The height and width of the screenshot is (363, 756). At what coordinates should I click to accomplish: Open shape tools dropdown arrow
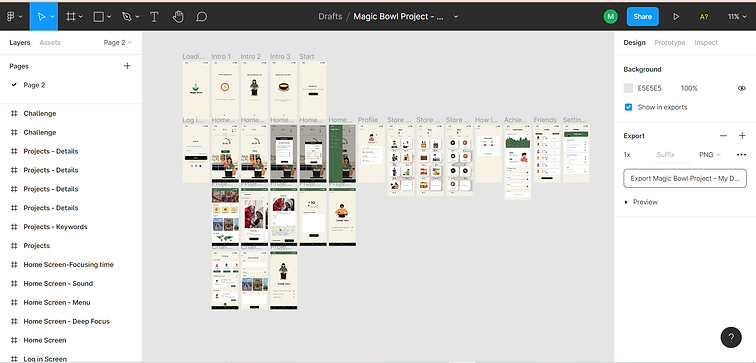coord(109,16)
